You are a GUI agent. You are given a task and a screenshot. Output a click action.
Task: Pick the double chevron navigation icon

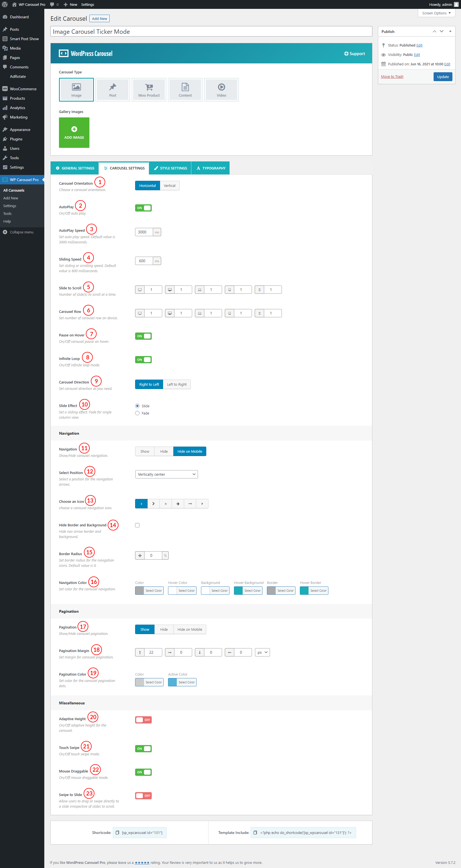pyautogui.click(x=166, y=504)
